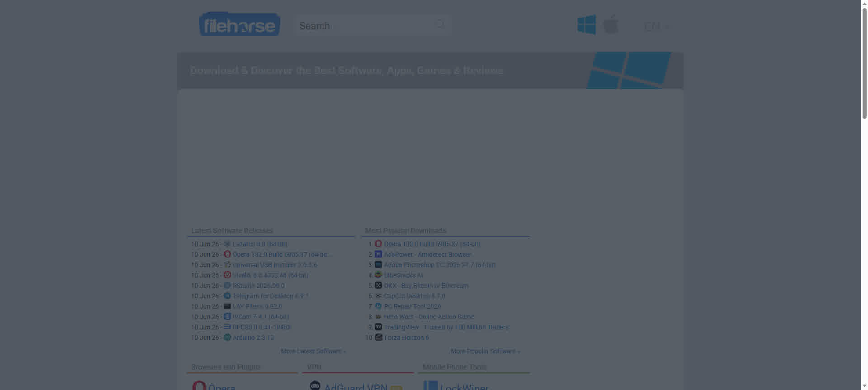Open Telegram for Desktop link

[x=270, y=296]
